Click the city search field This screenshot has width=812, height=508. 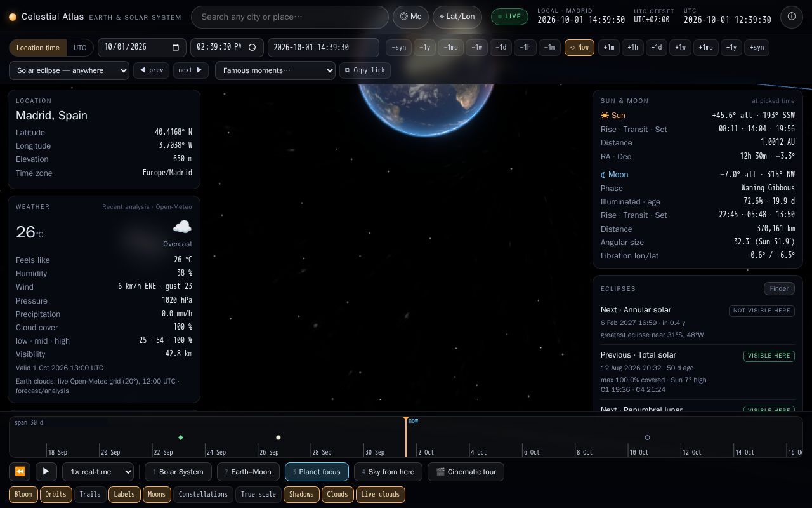[x=290, y=17]
